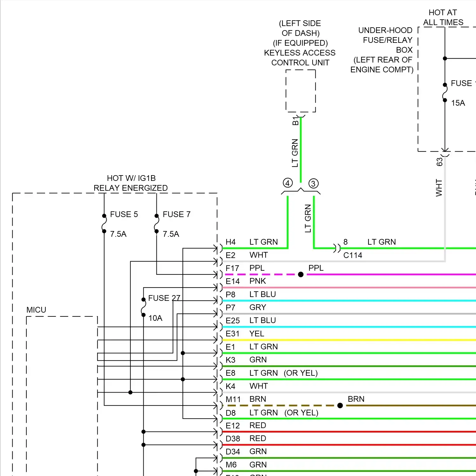Select "LT GRN" label right of C114
Screen dimensions: 476x476
[381, 242]
